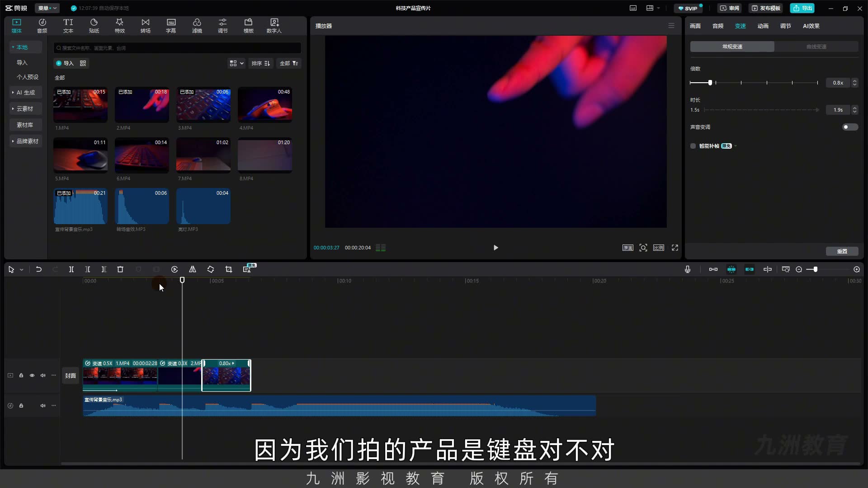Toggle the 声音变调 pitch switch
868x488 pixels.
[850, 127]
